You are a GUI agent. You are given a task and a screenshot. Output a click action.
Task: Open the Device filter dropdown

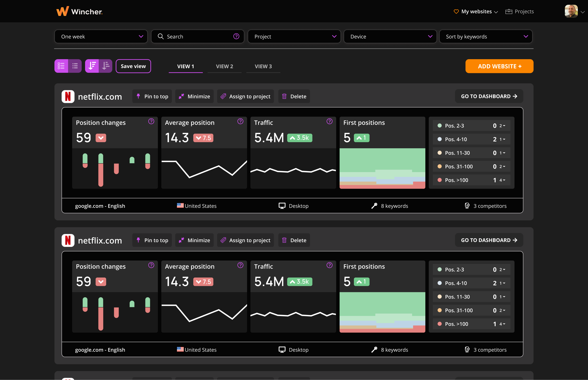(390, 36)
